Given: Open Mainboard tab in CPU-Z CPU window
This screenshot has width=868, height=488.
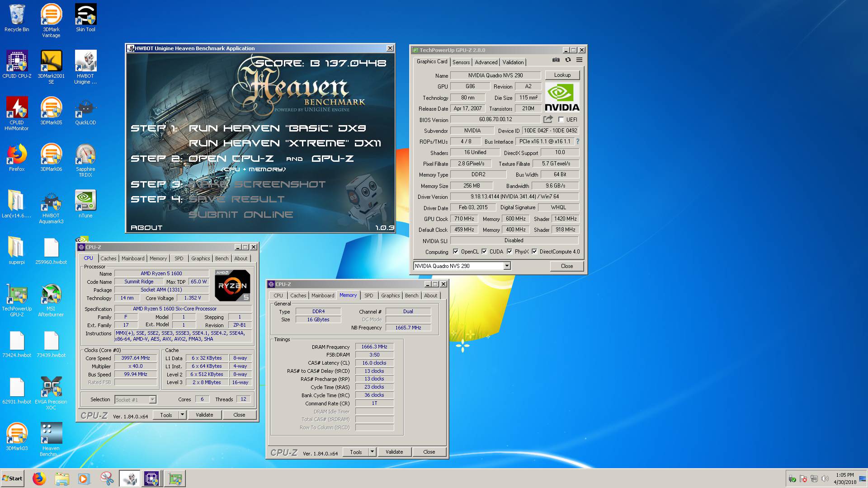Looking at the screenshot, I should (133, 258).
